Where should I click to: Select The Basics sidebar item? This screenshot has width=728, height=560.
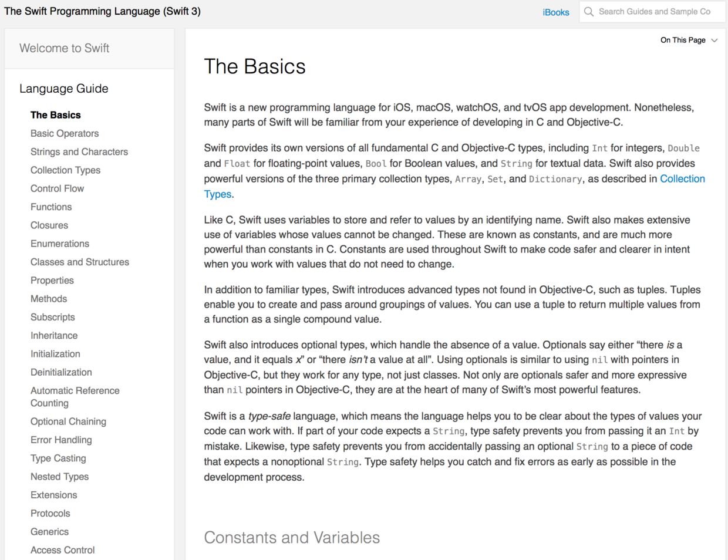point(56,115)
